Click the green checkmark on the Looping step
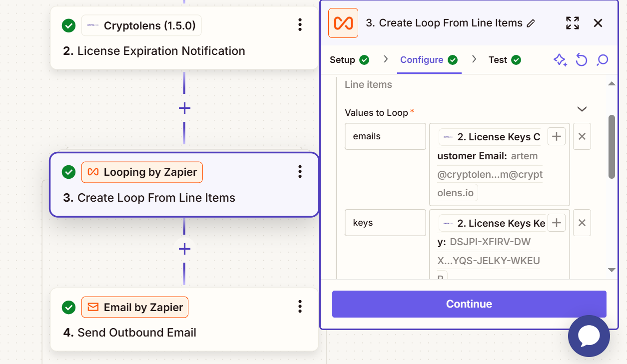This screenshot has height=364, width=627. 68,172
